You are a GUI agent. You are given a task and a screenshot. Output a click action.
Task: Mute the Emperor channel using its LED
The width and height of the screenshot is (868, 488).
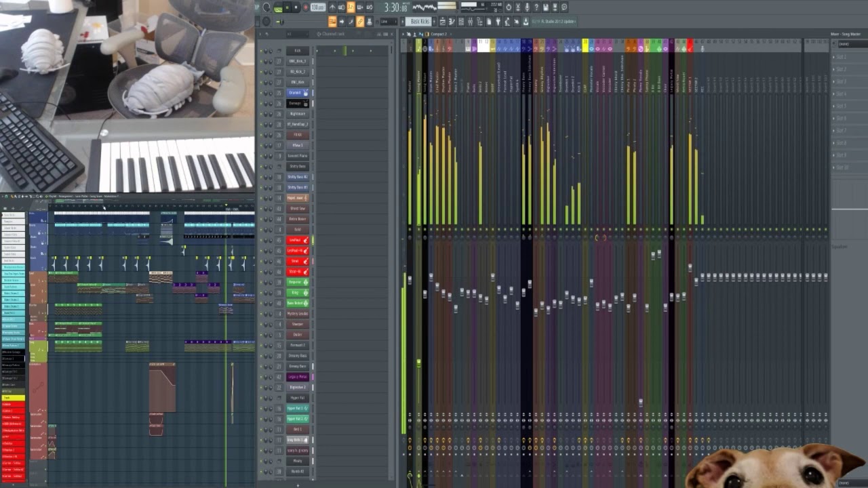pos(262,282)
